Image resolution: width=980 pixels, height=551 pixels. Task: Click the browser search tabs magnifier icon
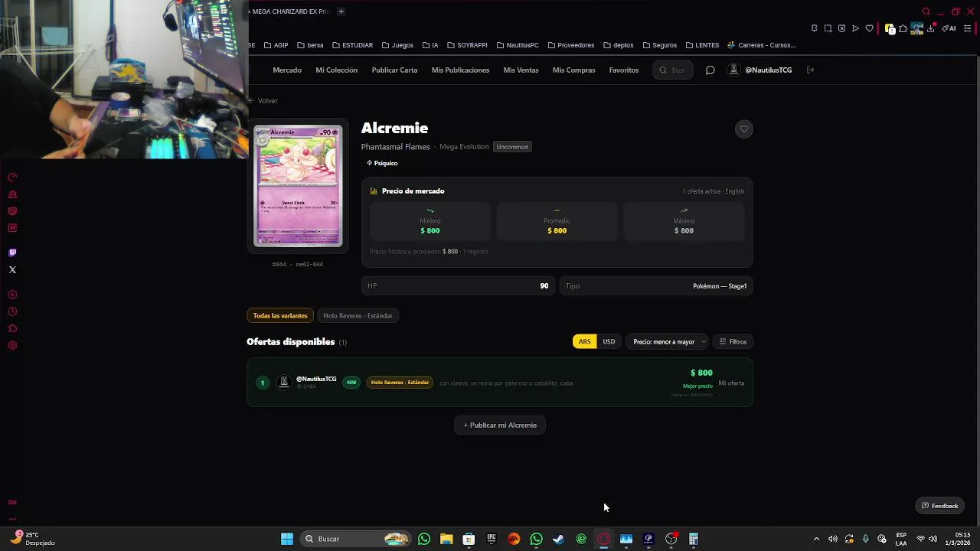[926, 11]
